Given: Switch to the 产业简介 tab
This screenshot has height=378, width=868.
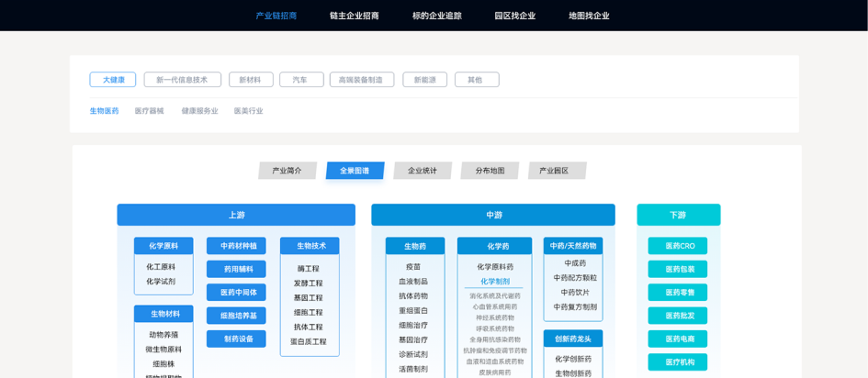Looking at the screenshot, I should click(x=287, y=171).
